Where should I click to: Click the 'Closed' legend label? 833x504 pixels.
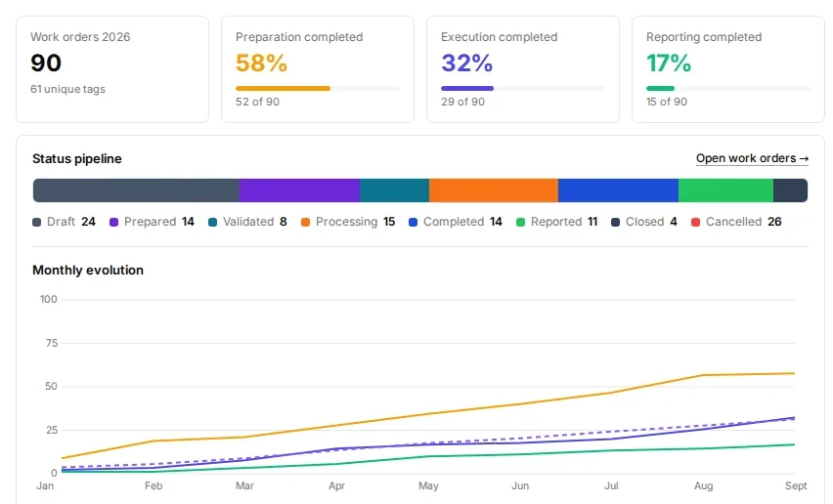coord(645,222)
